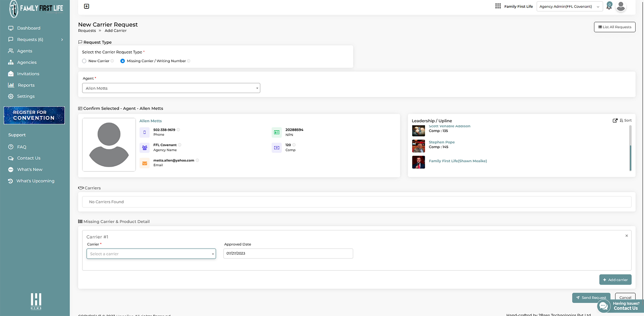Screen dimensions: 644x316
Task: Open the apps grid icon
Action: click(498, 6)
